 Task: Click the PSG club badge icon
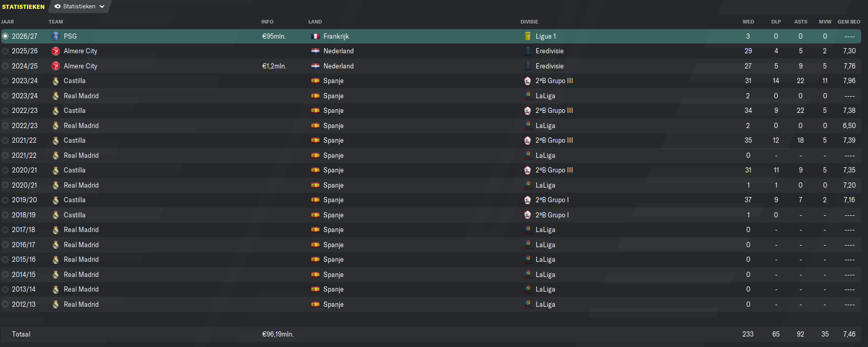tap(55, 36)
